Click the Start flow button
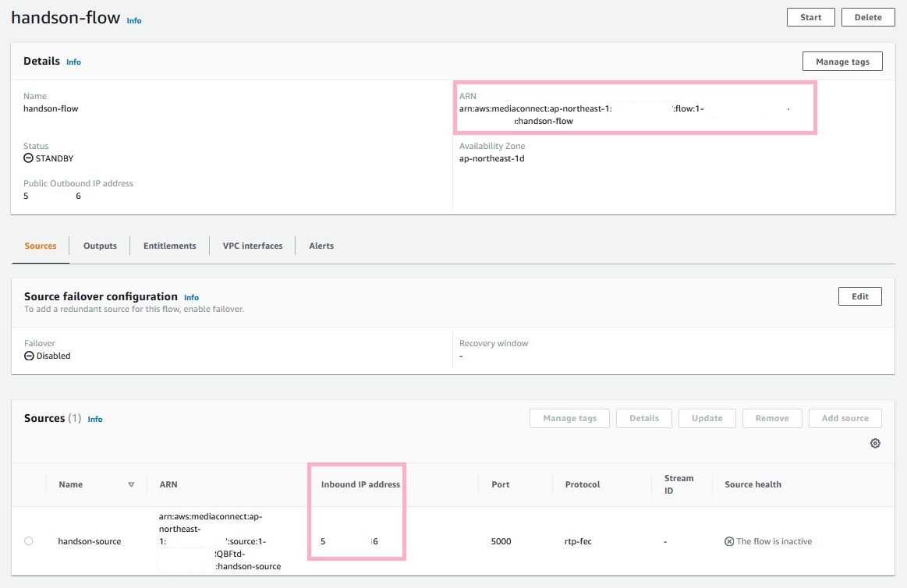907x588 pixels. (x=810, y=17)
